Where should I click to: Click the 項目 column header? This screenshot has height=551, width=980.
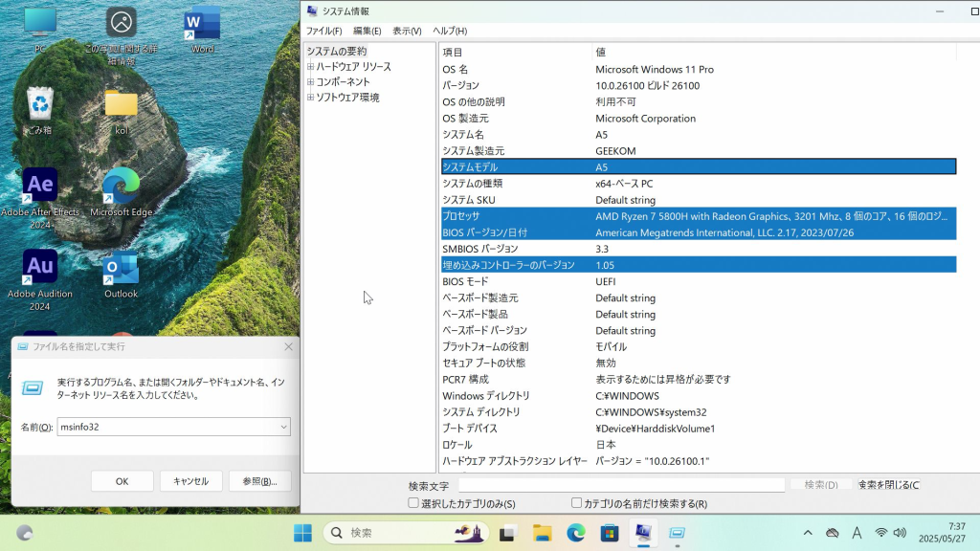(516, 52)
